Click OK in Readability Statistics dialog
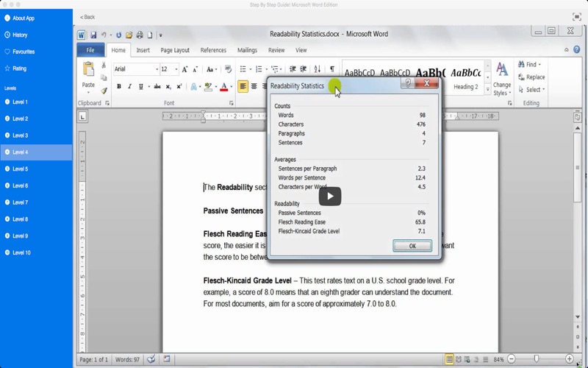This screenshot has height=368, width=588. (412, 246)
